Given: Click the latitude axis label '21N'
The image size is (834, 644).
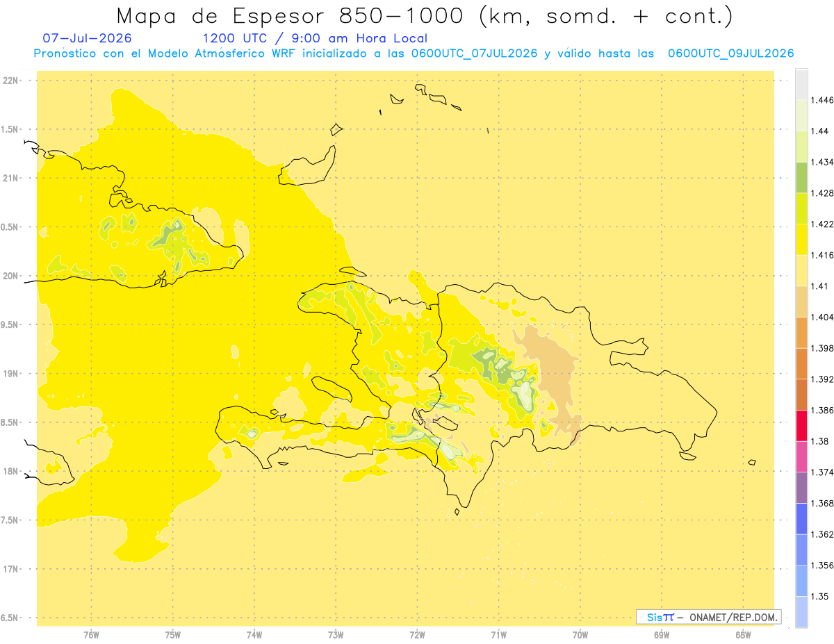Looking at the screenshot, I should point(11,179).
